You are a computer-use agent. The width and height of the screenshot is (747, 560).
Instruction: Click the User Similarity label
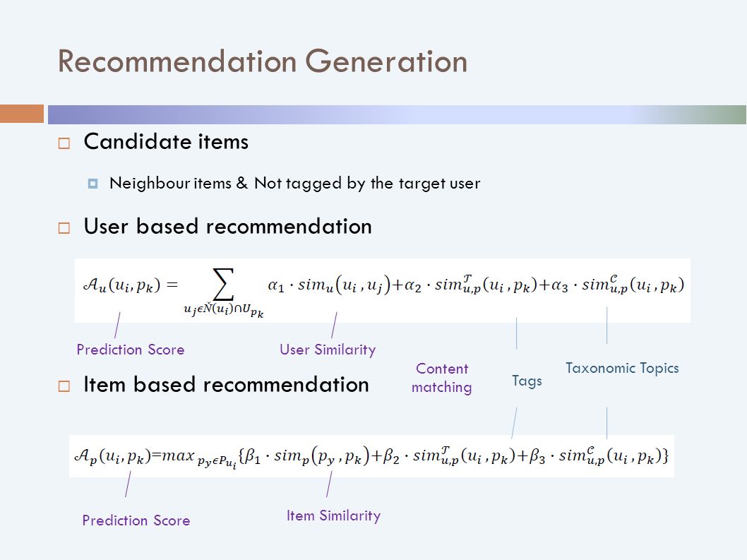[x=328, y=350]
